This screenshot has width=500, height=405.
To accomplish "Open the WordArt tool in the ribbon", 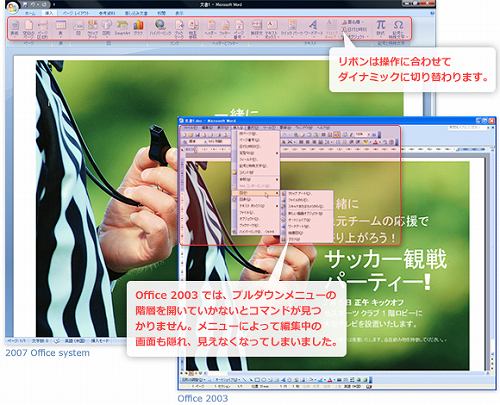I will pyautogui.click(x=313, y=28).
